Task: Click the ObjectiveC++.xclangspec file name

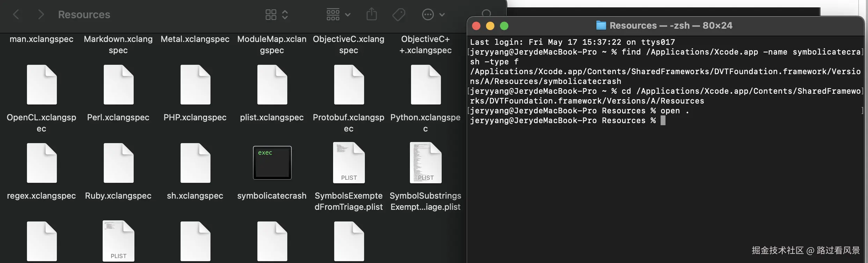Action: point(426,44)
